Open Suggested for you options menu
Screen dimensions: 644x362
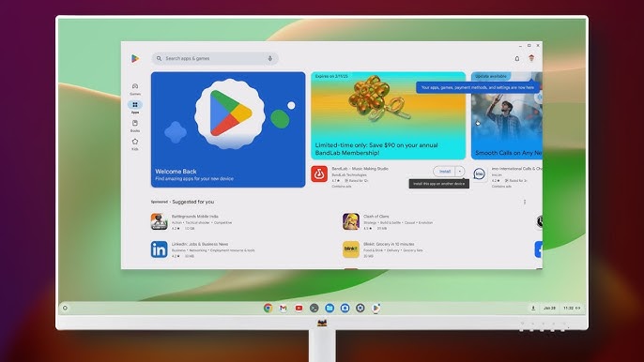point(525,202)
